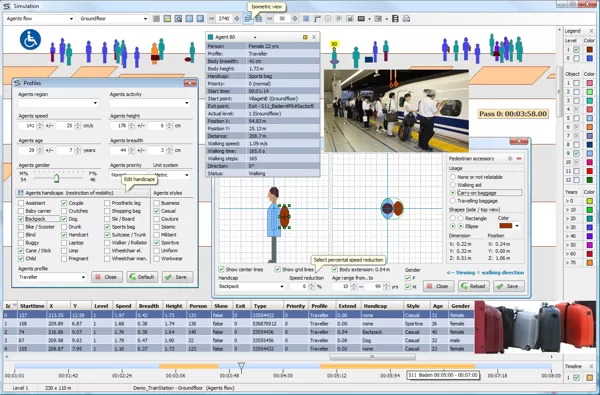Click the table's horizontal scrollbar thumb
The image size is (600, 395).
point(372,357)
